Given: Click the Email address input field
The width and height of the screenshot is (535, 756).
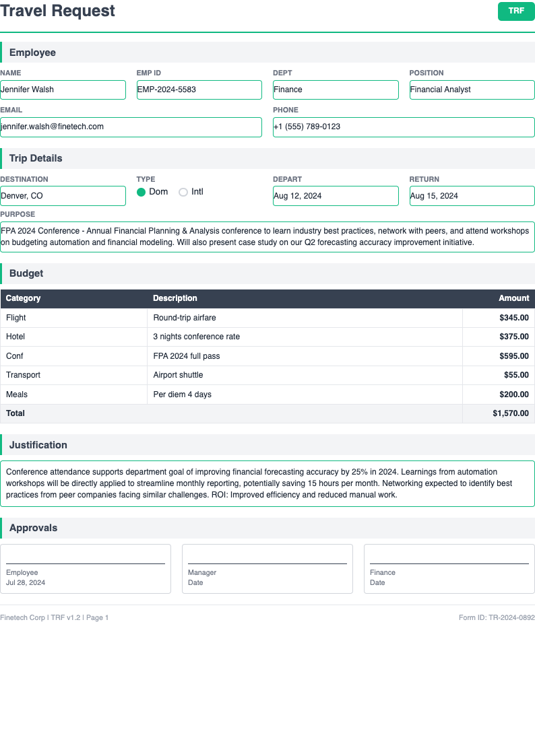Looking at the screenshot, I should coord(131,127).
